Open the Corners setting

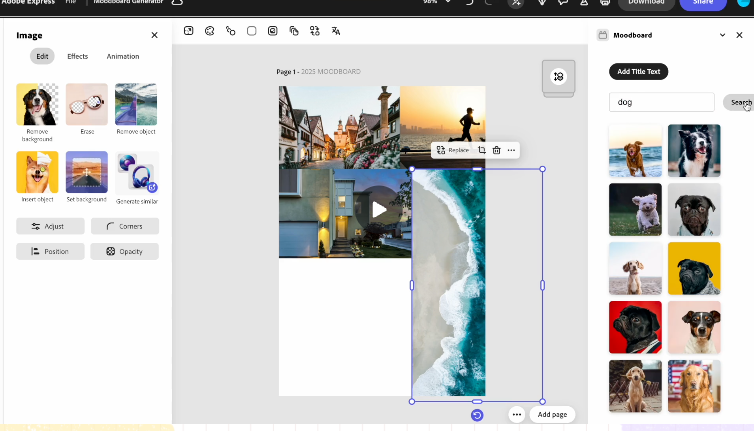[x=125, y=226]
